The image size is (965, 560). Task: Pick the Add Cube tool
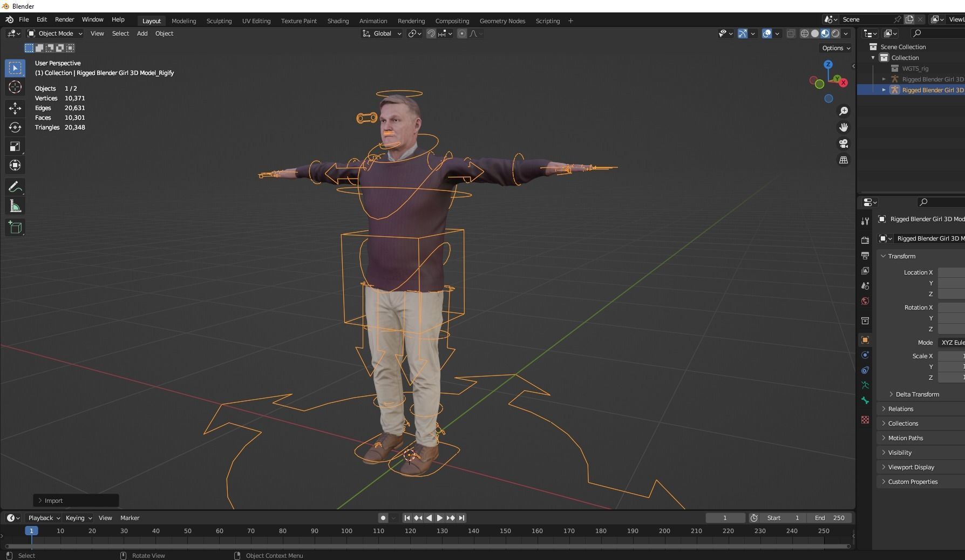15,227
